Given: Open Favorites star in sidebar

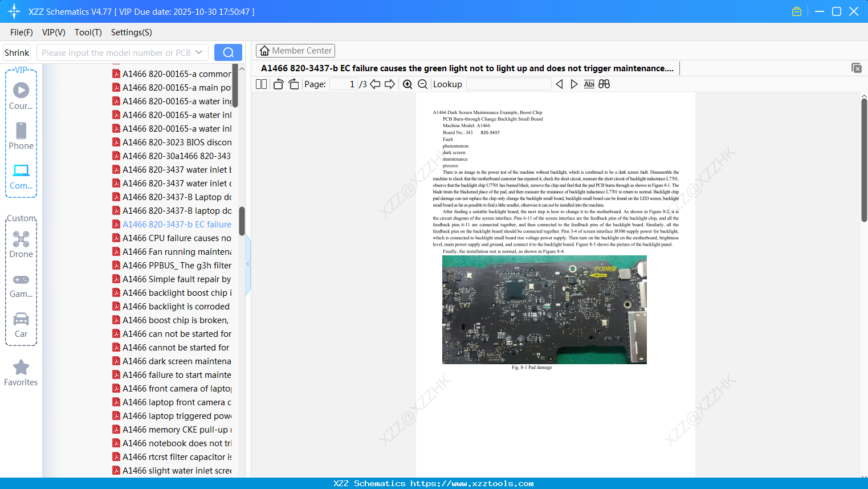Looking at the screenshot, I should click(x=21, y=373).
